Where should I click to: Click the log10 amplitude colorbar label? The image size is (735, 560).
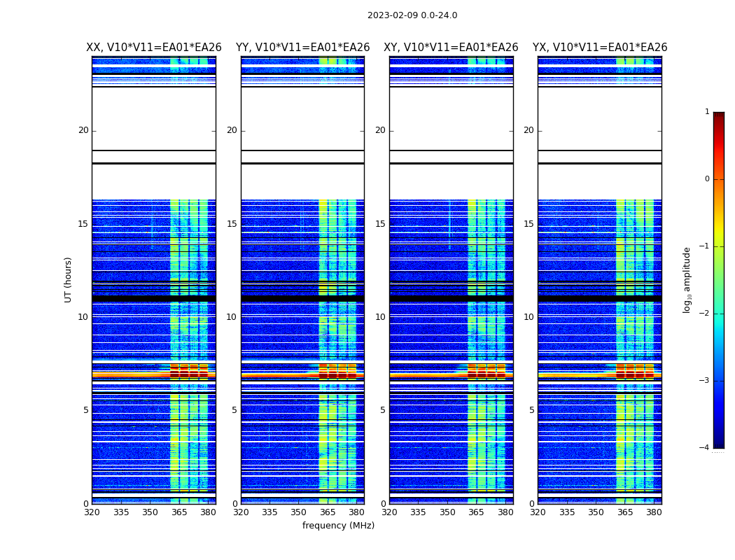click(x=687, y=279)
